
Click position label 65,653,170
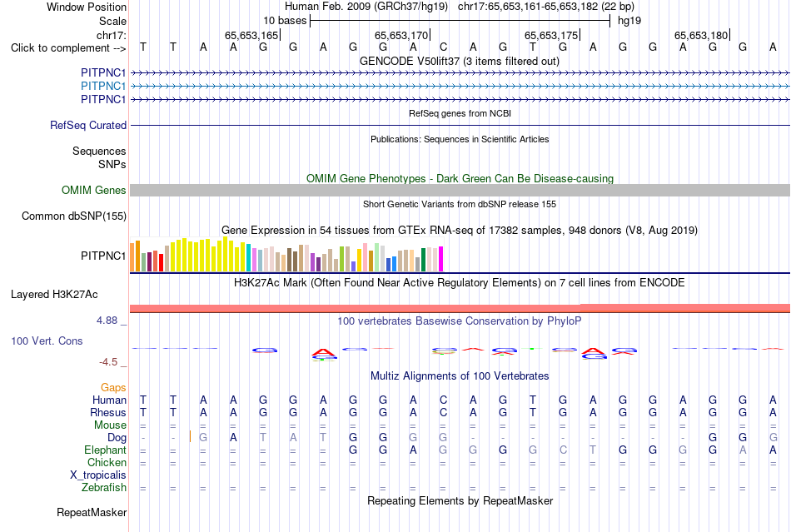[x=401, y=35]
